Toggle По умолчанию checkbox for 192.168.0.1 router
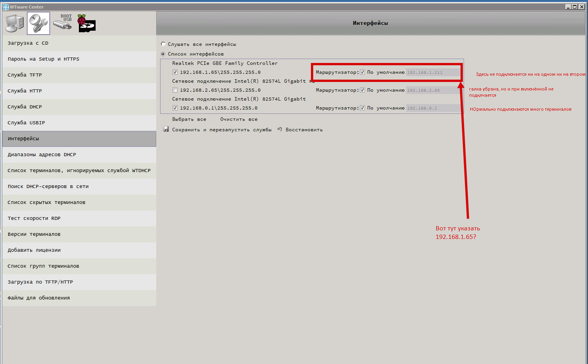Viewport: 588px width, 364px height. [x=362, y=108]
